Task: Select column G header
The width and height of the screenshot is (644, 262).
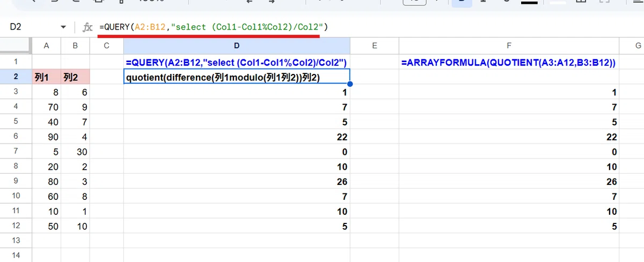Action: point(632,46)
